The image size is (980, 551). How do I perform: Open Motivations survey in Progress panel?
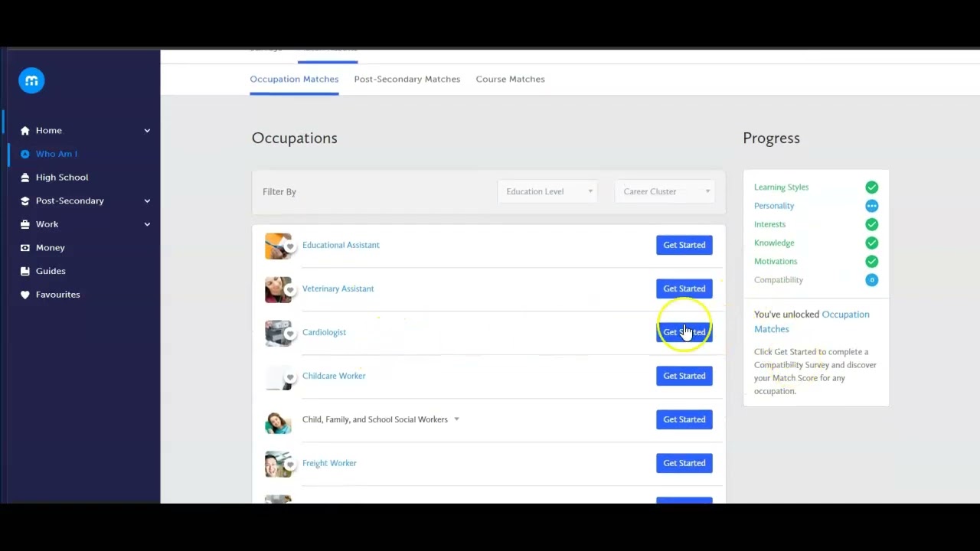776,262
